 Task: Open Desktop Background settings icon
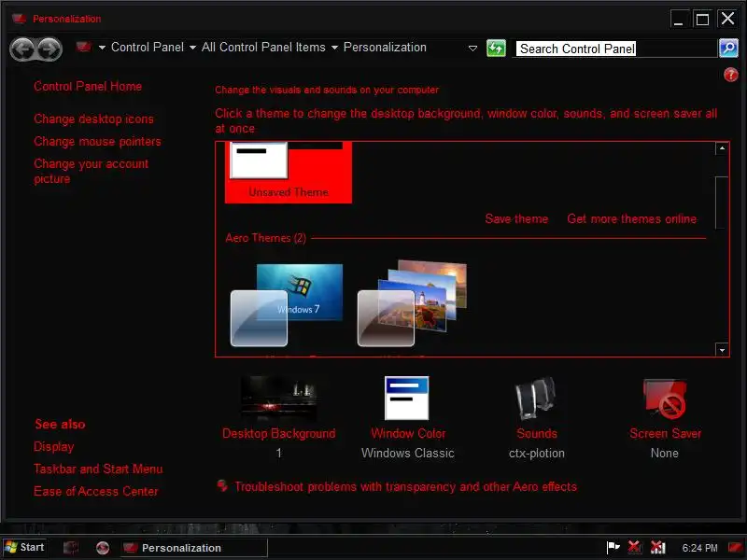pyautogui.click(x=278, y=399)
